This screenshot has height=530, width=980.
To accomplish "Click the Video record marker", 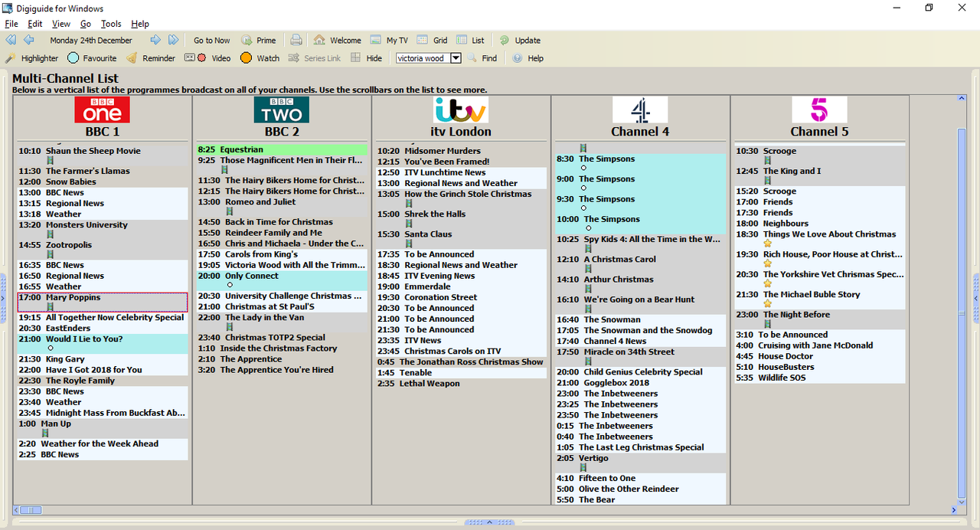I will pyautogui.click(x=208, y=58).
